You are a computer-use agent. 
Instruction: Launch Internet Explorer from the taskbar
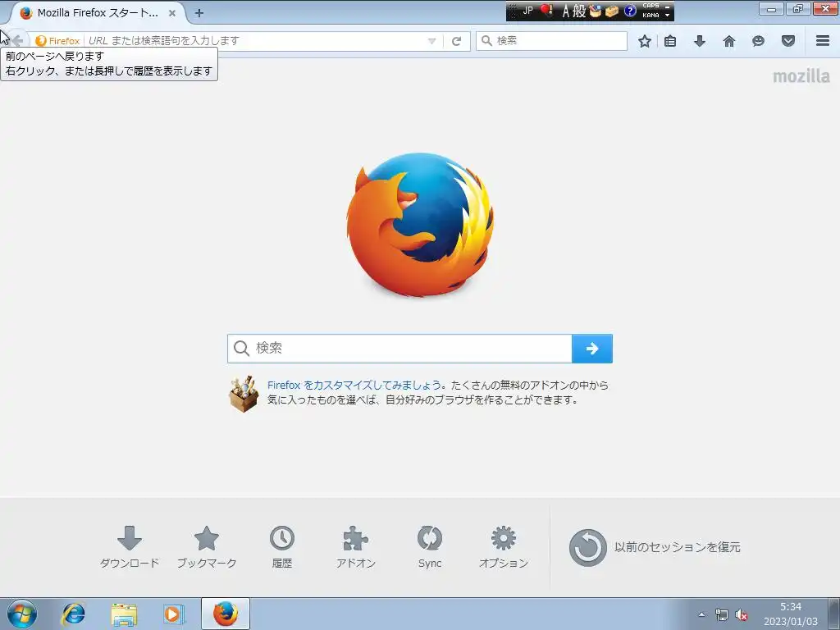[x=73, y=614]
